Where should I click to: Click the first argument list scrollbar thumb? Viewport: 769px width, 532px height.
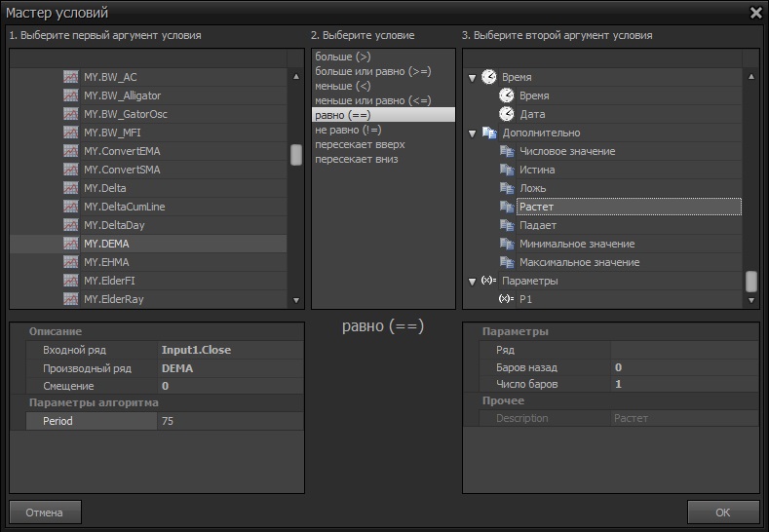click(x=296, y=155)
